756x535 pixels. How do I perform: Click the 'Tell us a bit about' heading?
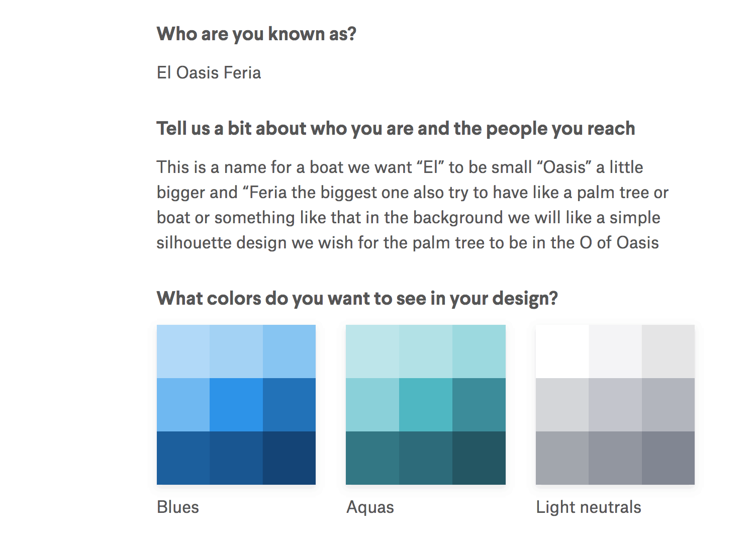[x=396, y=129]
